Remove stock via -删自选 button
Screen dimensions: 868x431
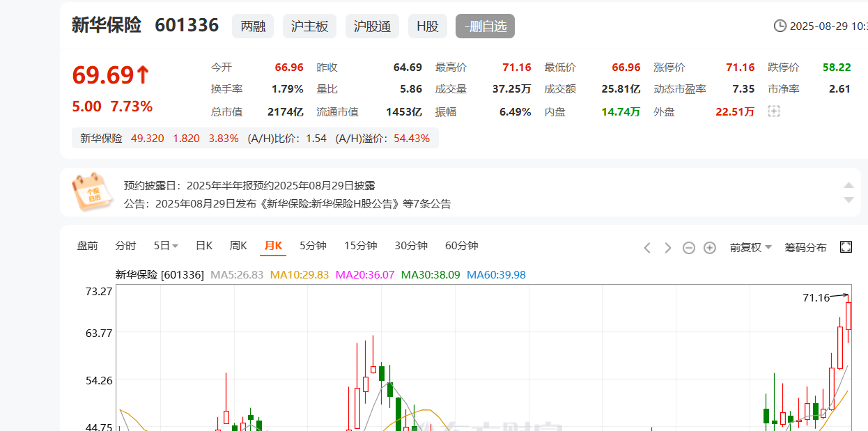(485, 26)
